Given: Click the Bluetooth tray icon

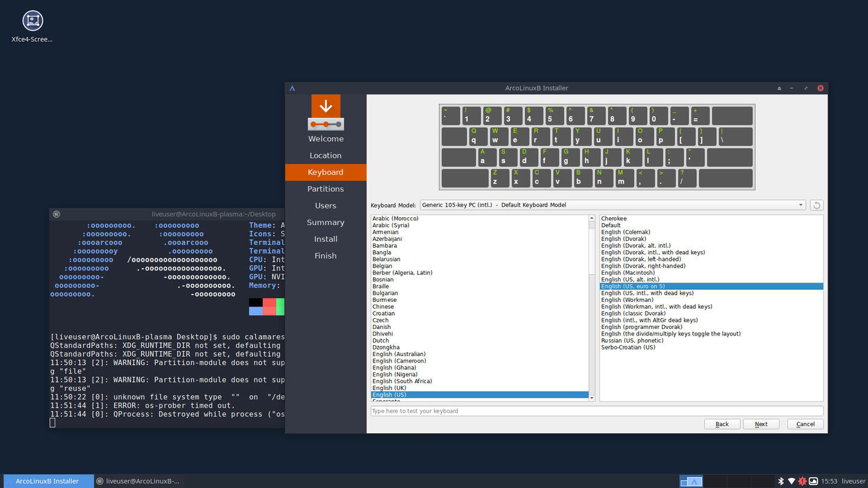Looking at the screenshot, I should [x=781, y=481].
